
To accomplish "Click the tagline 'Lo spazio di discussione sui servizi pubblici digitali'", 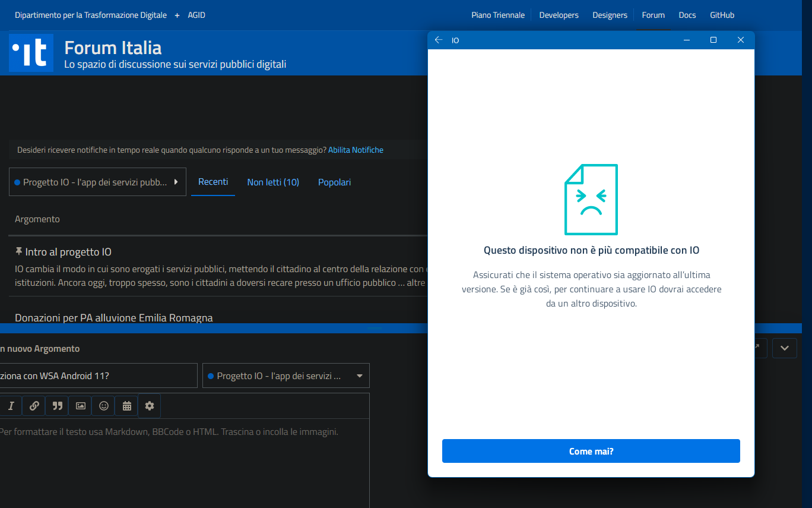I will [x=175, y=64].
